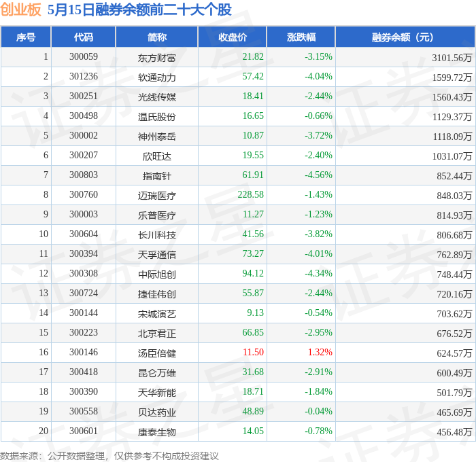Click the value 806.68万
Image resolution: width=476 pixels, height=462 pixels.
[x=454, y=235]
